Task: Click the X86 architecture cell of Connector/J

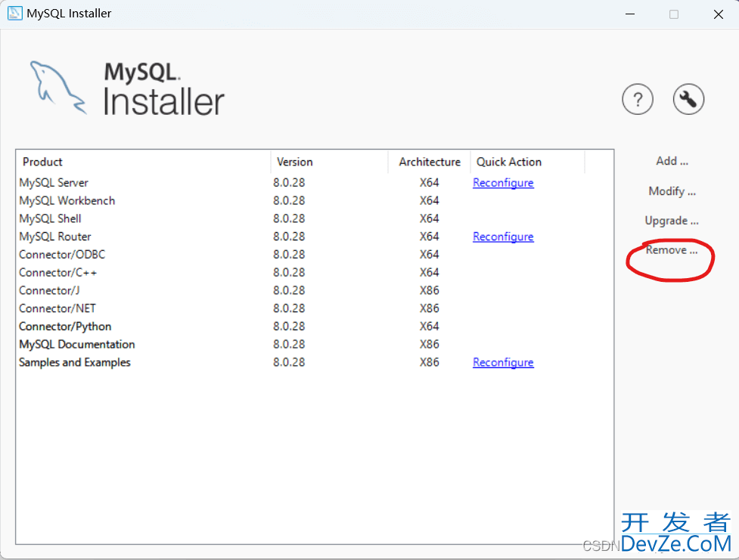Action: click(x=430, y=290)
